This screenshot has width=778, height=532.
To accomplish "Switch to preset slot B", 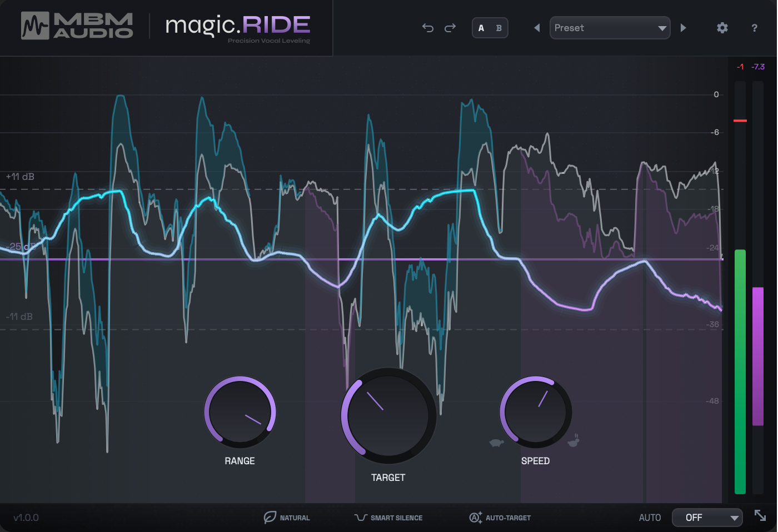I will (x=498, y=27).
